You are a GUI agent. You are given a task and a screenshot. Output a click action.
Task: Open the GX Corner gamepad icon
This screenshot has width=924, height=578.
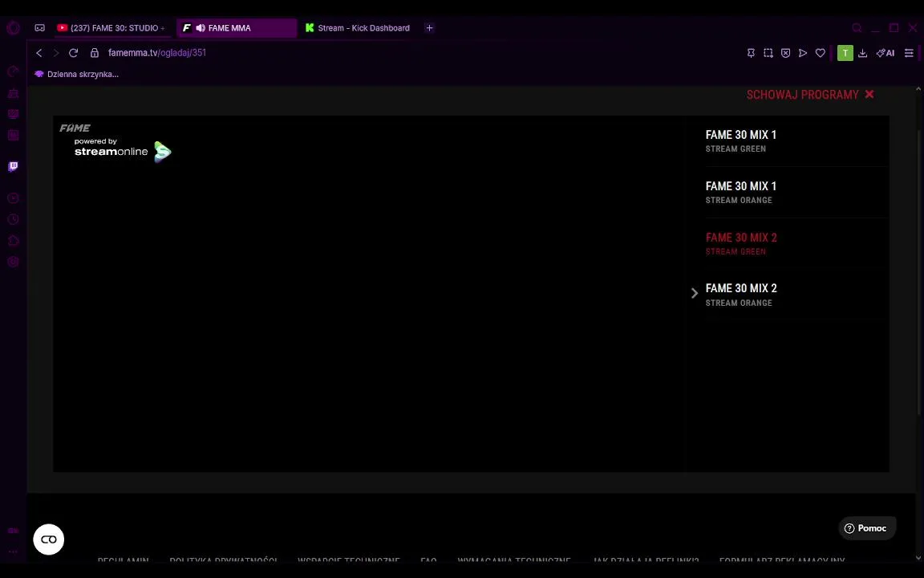point(39,28)
